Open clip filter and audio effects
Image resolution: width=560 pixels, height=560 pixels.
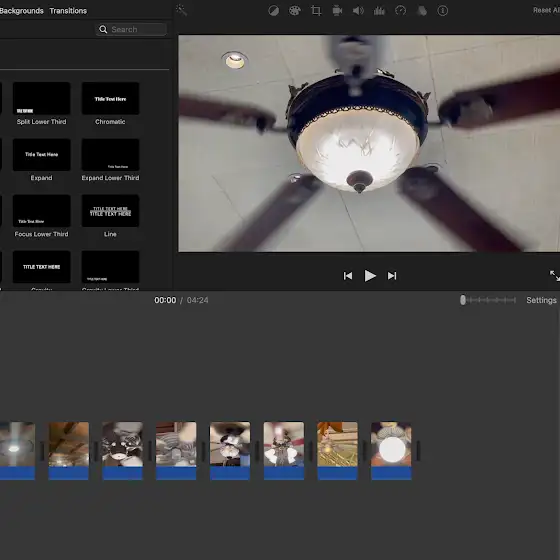pos(422,11)
